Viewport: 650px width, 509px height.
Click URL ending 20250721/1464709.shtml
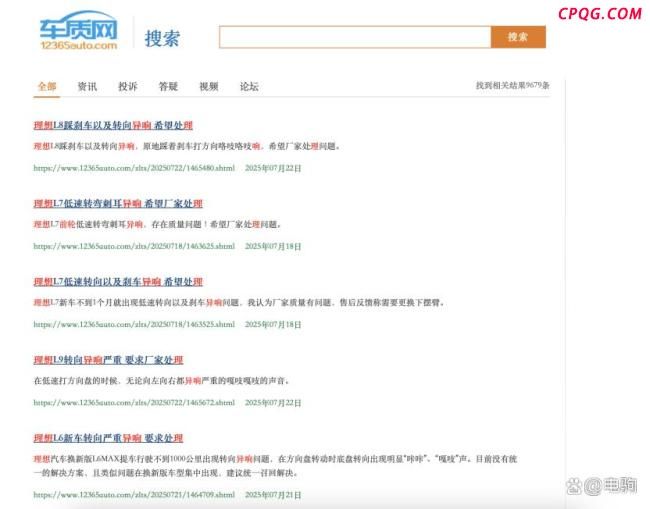(134, 494)
